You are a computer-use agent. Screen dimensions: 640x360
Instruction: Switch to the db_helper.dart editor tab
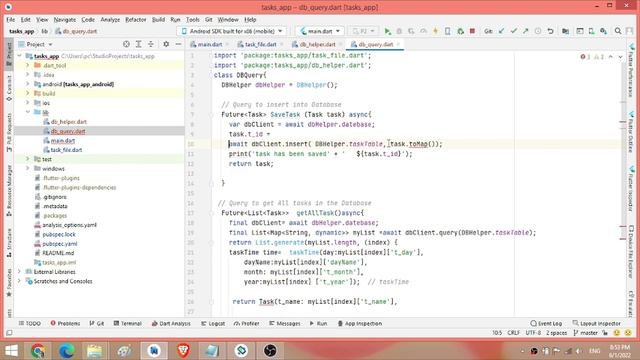coord(318,44)
